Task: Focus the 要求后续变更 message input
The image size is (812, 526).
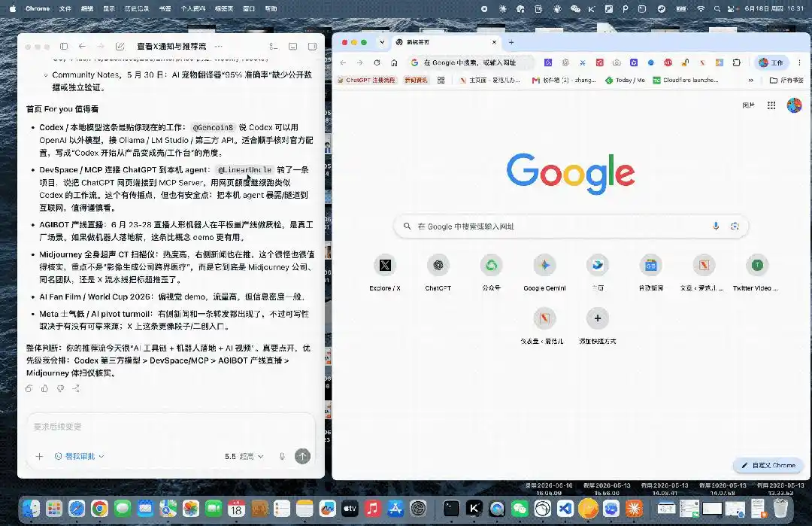Action: click(171, 427)
